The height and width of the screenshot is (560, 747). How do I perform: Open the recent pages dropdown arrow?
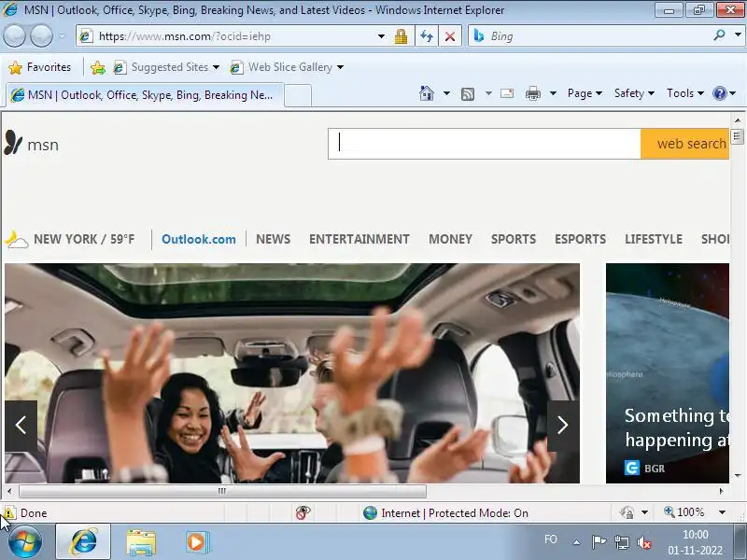pyautogui.click(x=62, y=35)
